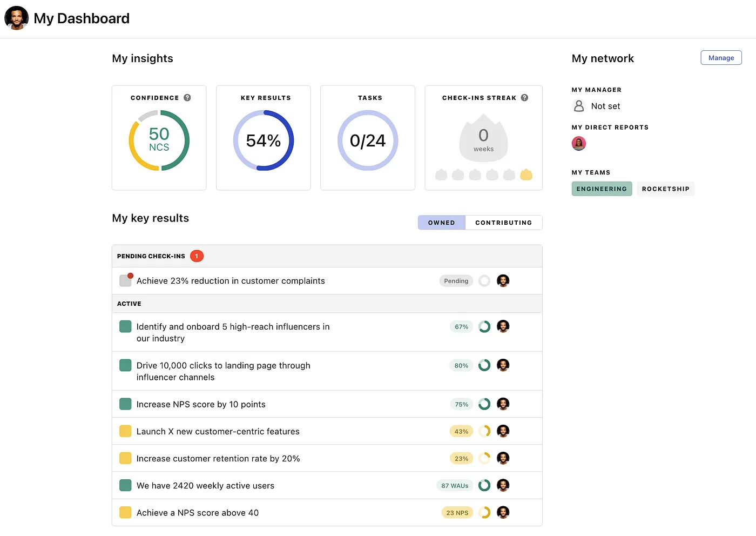Switch to the Owned key results tab
Screen dimensions: 756x536
(442, 223)
